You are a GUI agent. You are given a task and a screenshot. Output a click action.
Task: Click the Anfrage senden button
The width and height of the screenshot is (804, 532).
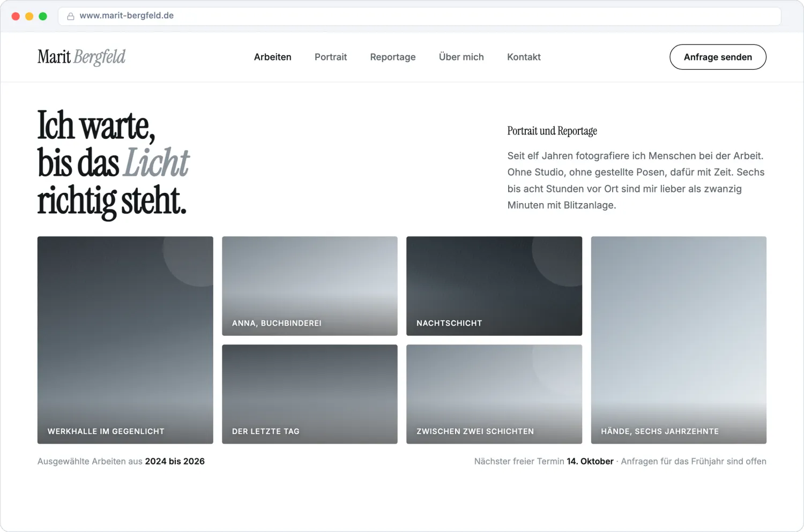tap(718, 57)
